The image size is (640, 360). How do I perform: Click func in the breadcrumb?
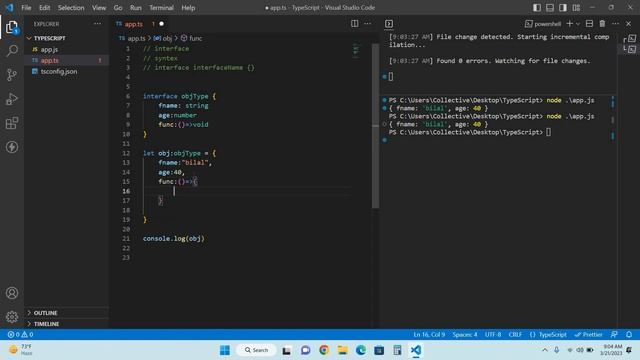[196, 38]
